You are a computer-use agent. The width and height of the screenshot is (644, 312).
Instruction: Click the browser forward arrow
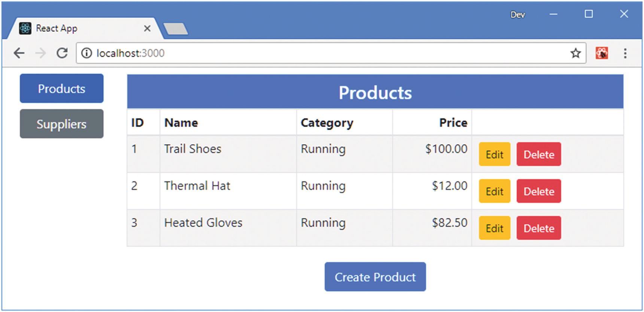tap(40, 53)
